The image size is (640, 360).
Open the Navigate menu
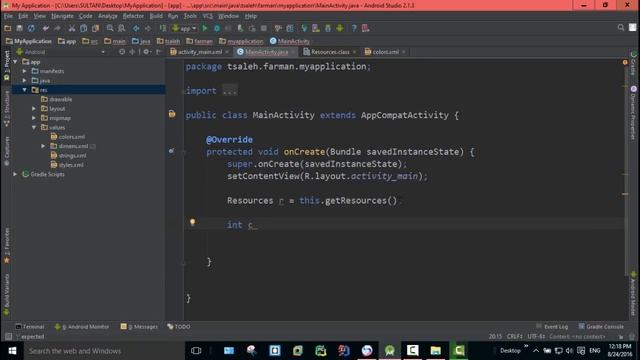62,16
